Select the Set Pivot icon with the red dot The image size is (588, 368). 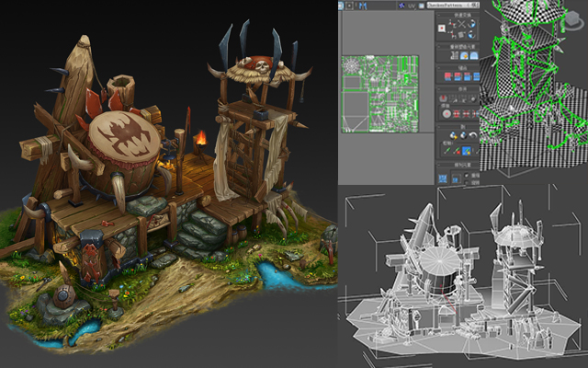(x=442, y=29)
